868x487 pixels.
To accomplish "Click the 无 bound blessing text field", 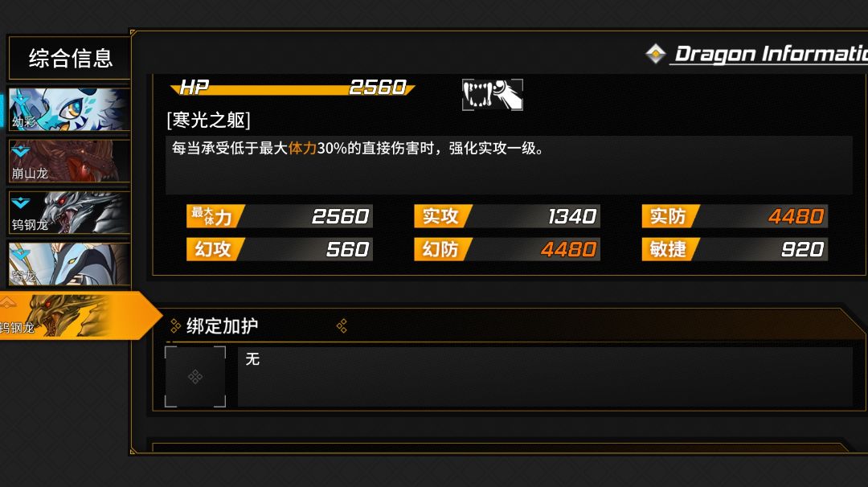I will tap(545, 377).
